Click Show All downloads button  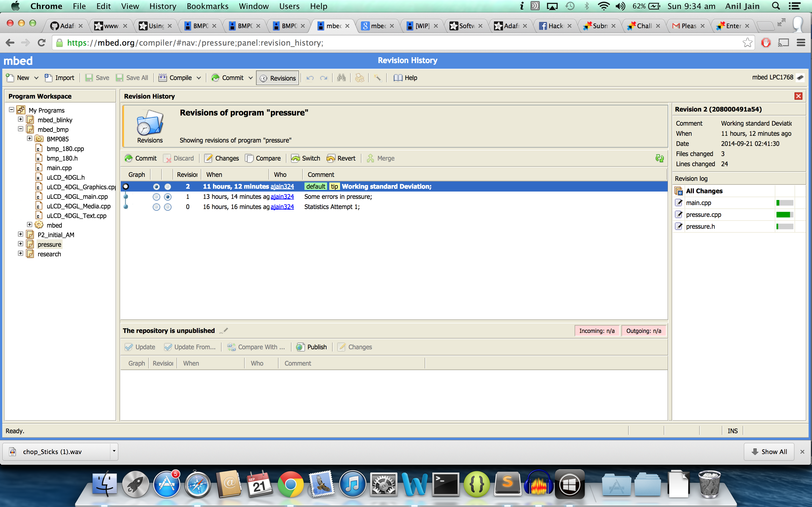click(769, 452)
